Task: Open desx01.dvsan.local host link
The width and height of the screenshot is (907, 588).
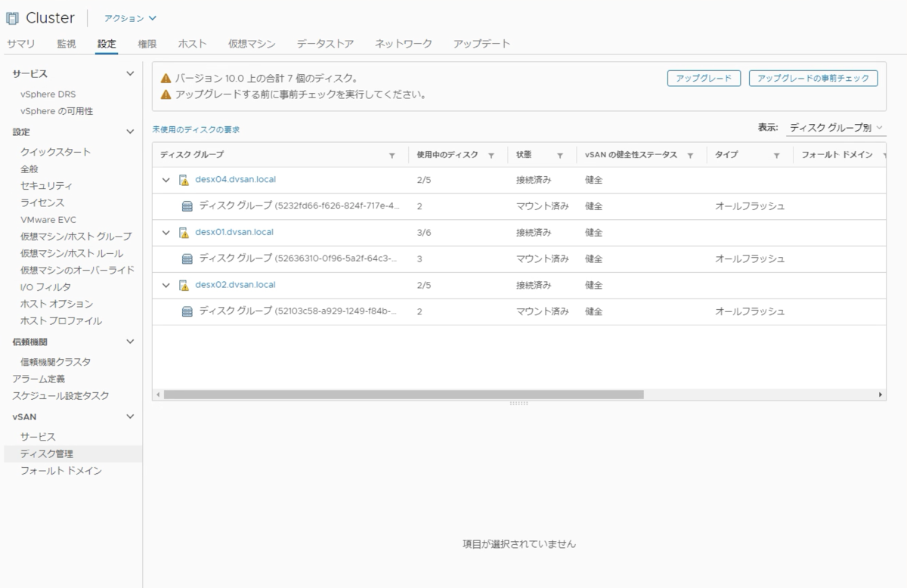Action: pos(234,232)
